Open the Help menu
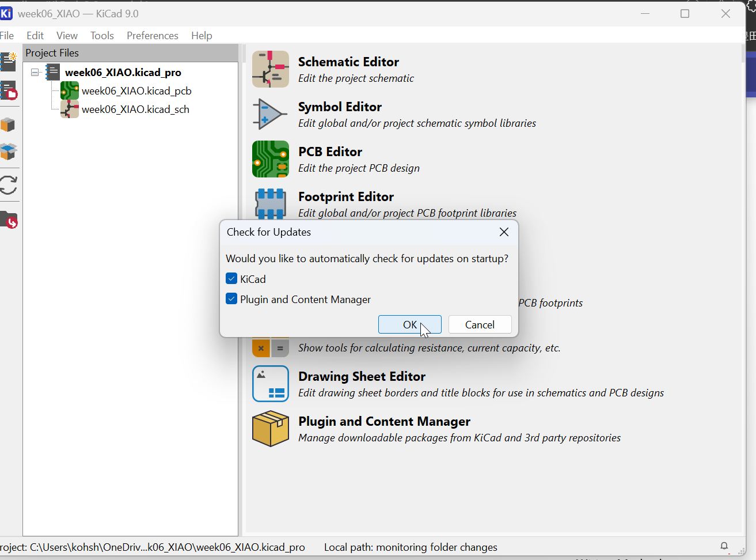 coord(202,35)
